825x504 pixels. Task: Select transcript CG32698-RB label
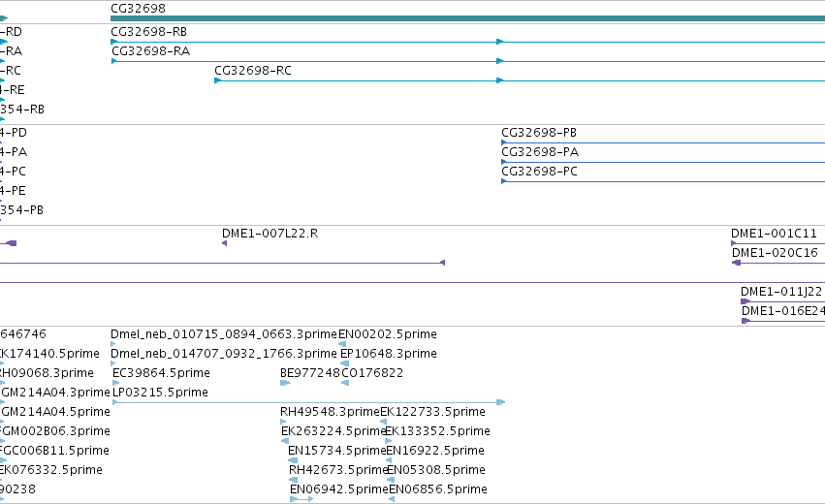click(149, 32)
